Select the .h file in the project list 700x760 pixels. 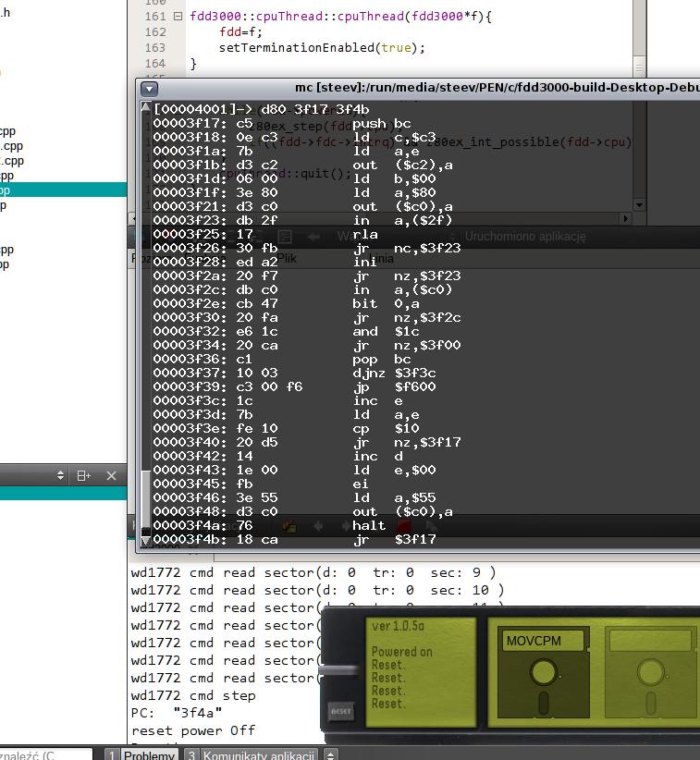coord(6,13)
